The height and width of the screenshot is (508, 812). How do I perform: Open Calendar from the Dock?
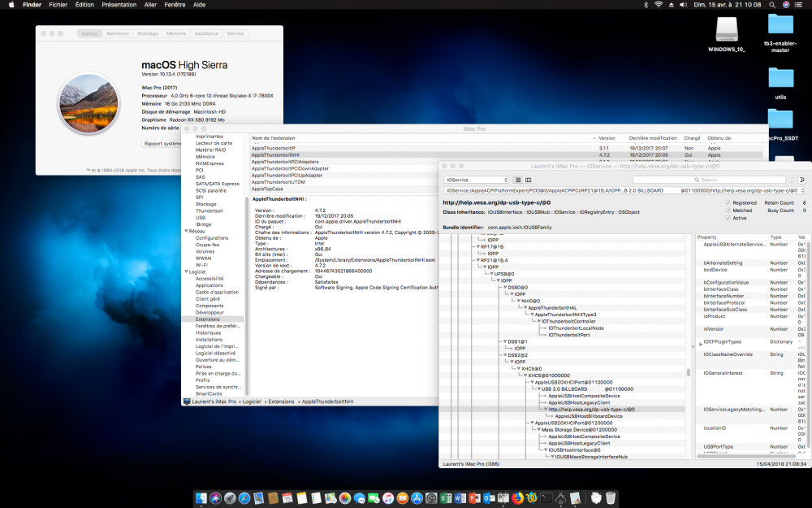287,499
